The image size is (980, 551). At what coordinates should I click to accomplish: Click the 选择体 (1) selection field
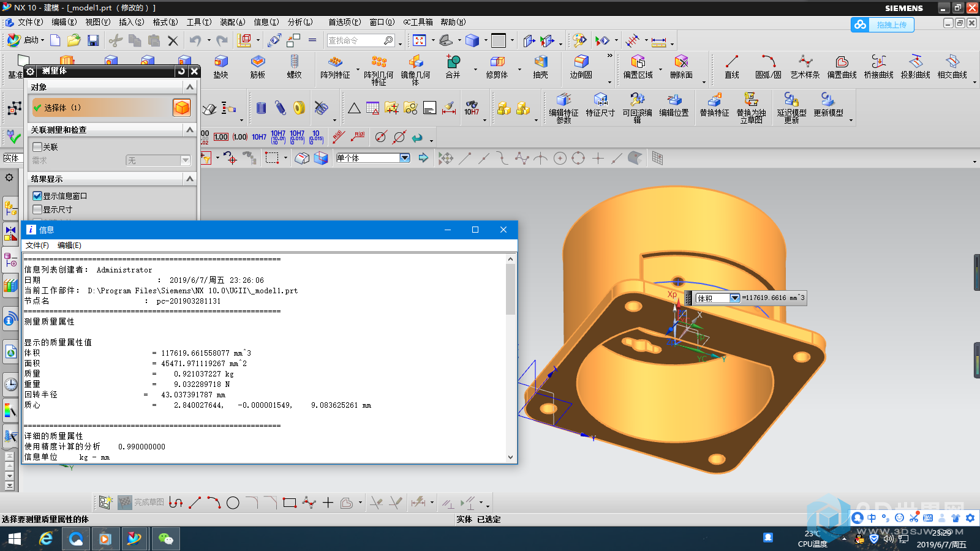pyautogui.click(x=101, y=108)
